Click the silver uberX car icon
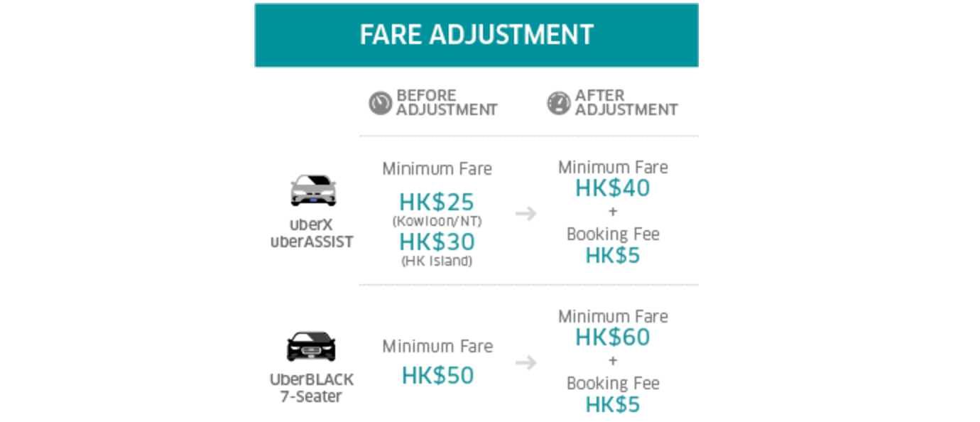This screenshot has width=980, height=422. (x=312, y=190)
